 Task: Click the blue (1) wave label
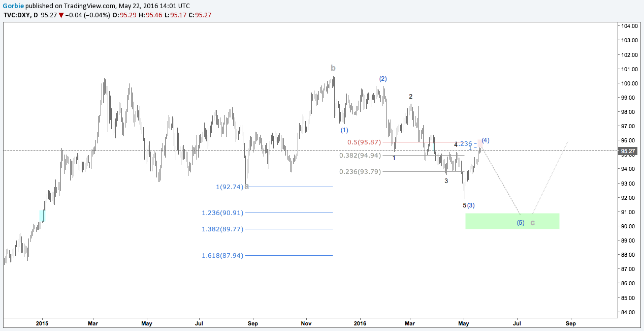[344, 130]
